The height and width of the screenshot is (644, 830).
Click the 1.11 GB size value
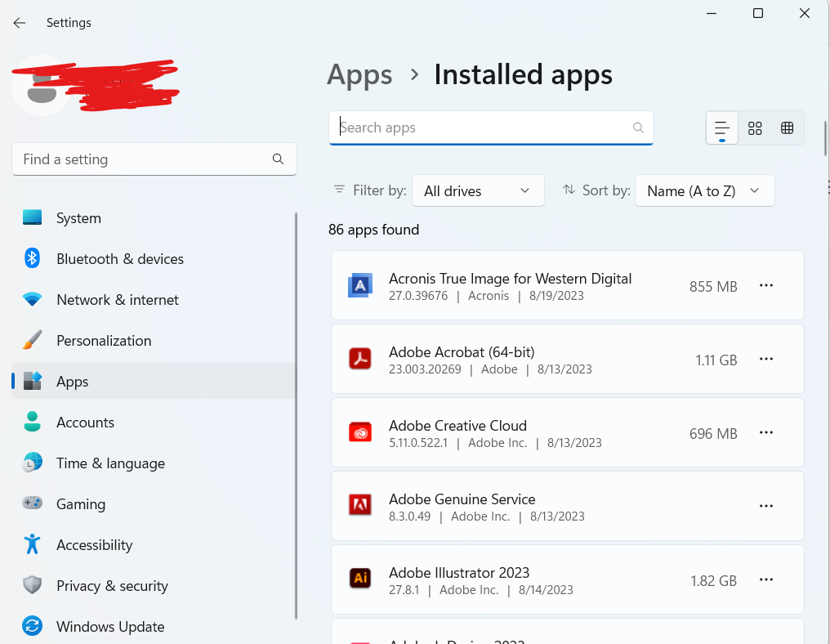(716, 360)
